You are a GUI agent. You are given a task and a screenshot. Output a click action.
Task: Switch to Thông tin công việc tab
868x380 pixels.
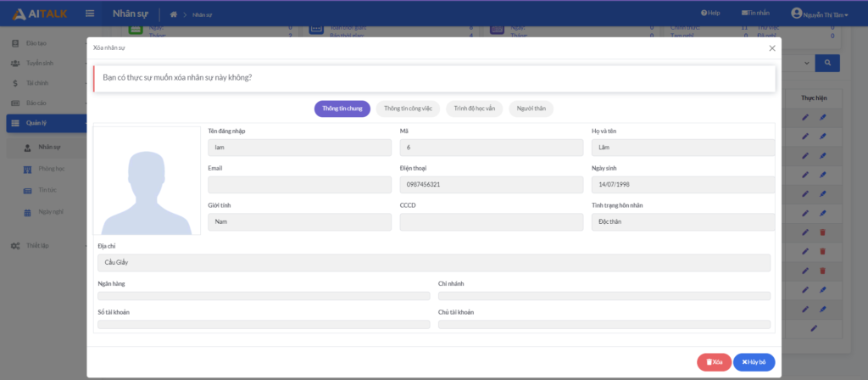pyautogui.click(x=408, y=109)
